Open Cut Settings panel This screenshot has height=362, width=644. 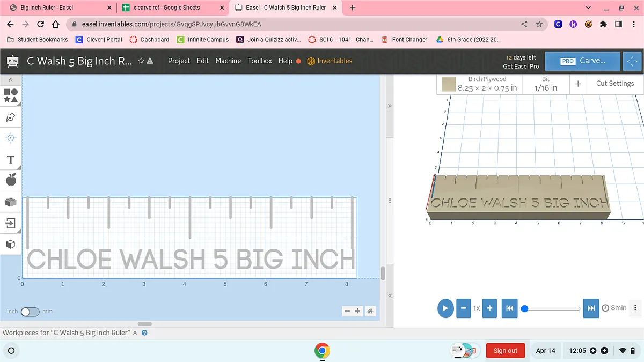pos(614,84)
